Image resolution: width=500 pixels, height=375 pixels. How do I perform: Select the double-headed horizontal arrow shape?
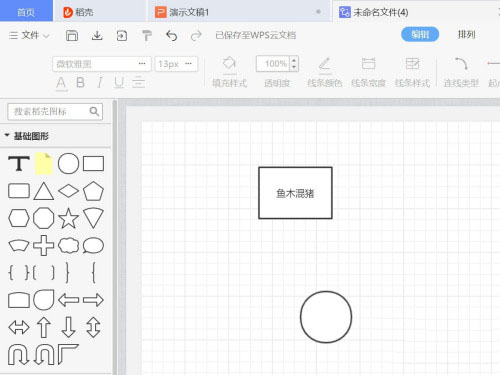[19, 327]
